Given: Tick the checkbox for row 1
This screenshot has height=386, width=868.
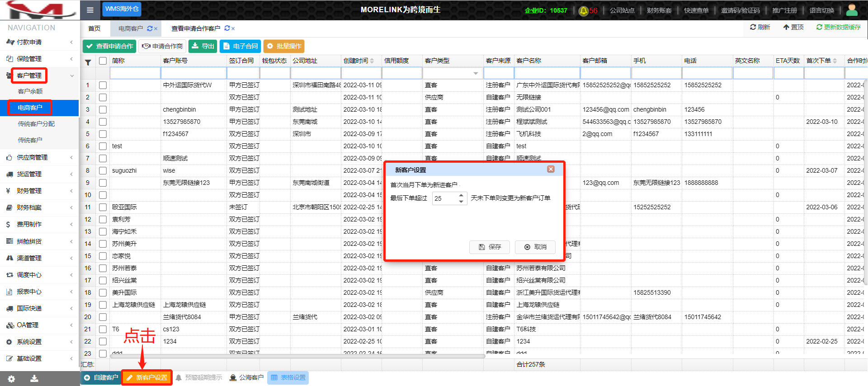Looking at the screenshot, I should click(103, 85).
